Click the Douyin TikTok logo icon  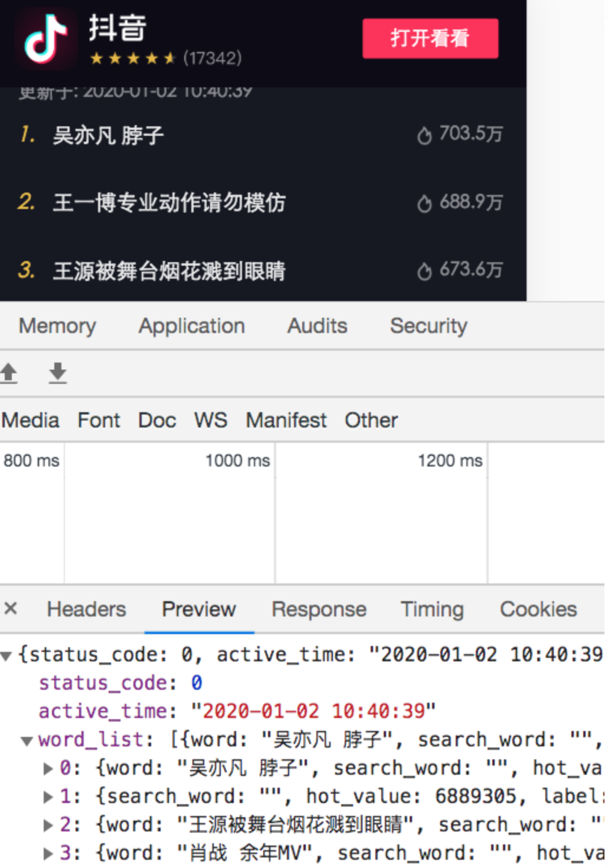pyautogui.click(x=45, y=40)
